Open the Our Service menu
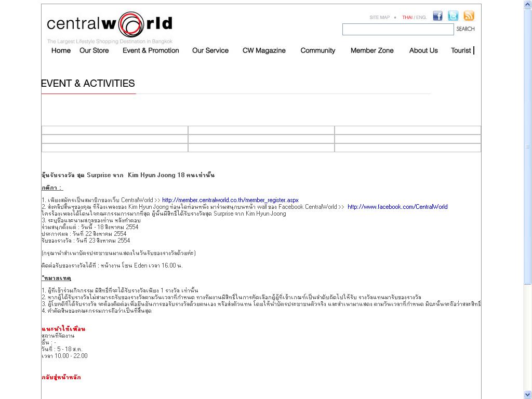This screenshot has width=532, height=399. point(210,50)
